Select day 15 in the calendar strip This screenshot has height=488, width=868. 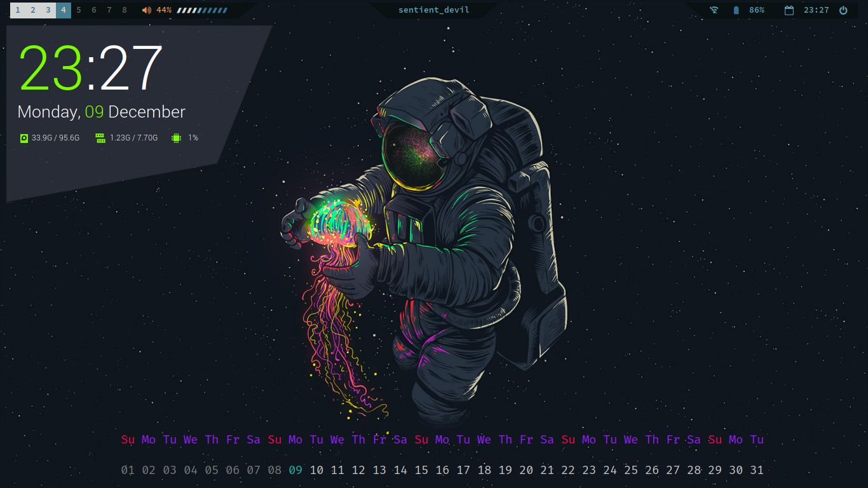tap(421, 470)
